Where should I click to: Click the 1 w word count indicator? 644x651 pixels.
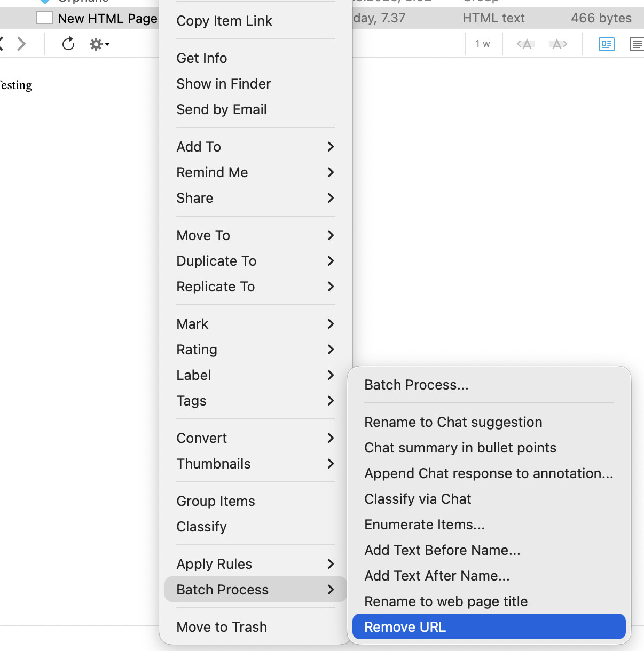pyautogui.click(x=483, y=44)
